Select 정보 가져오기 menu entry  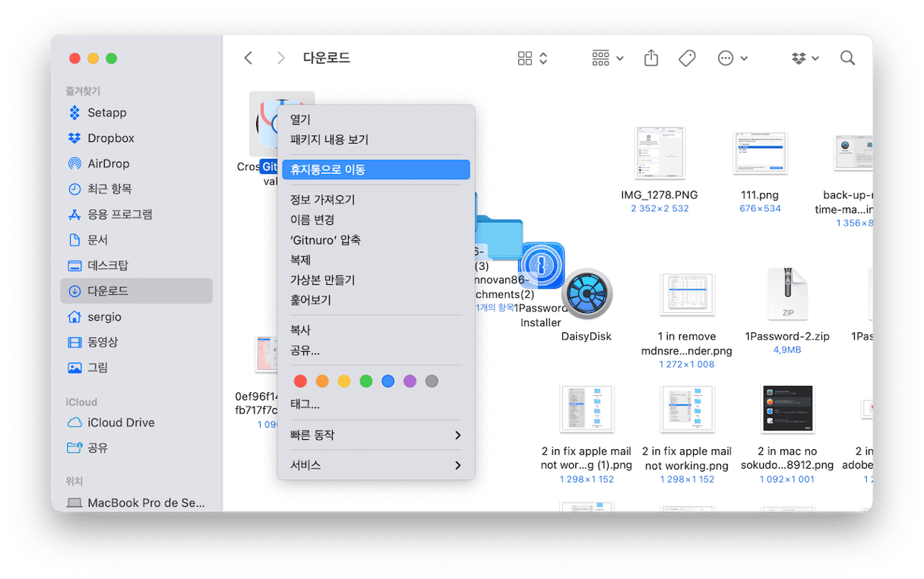(x=323, y=200)
